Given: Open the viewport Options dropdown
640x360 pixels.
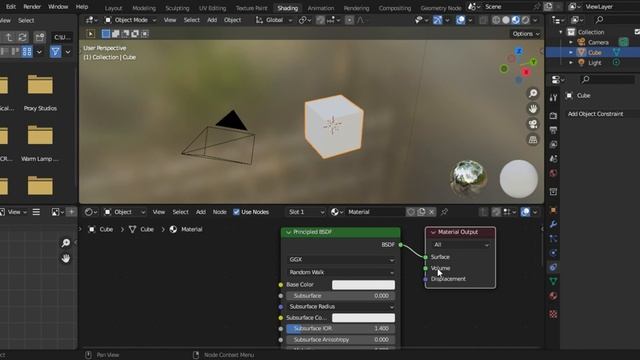Looking at the screenshot, I should tap(526, 34).
